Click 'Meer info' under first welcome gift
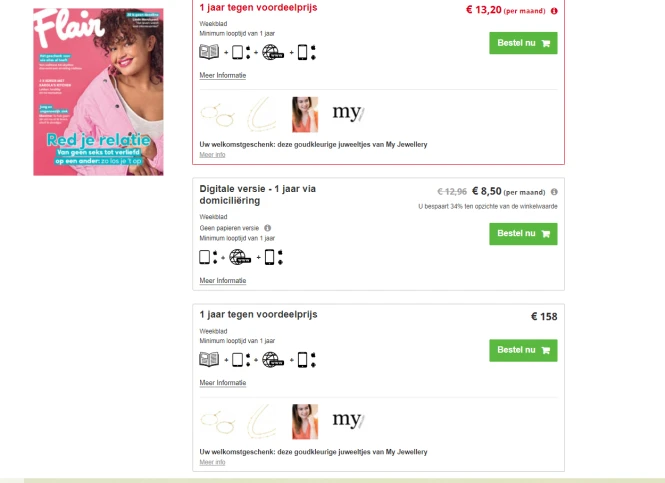665x483 pixels. (212, 155)
